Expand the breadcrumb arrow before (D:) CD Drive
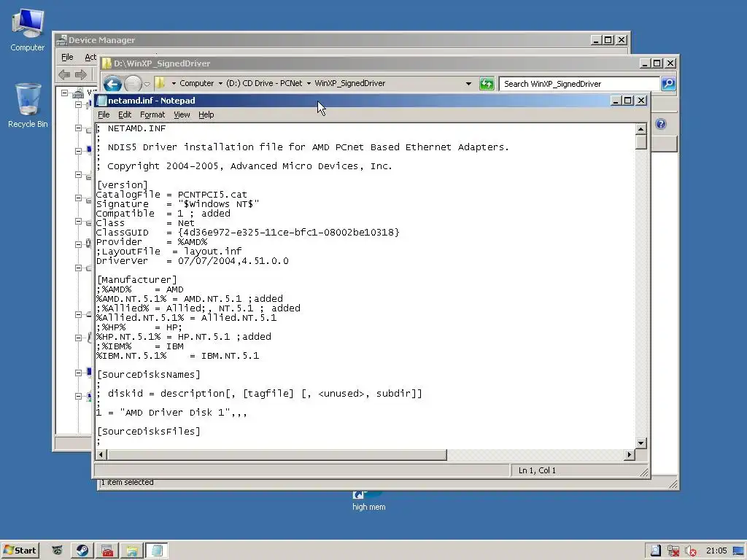The height and width of the screenshot is (560, 747). pos(220,83)
